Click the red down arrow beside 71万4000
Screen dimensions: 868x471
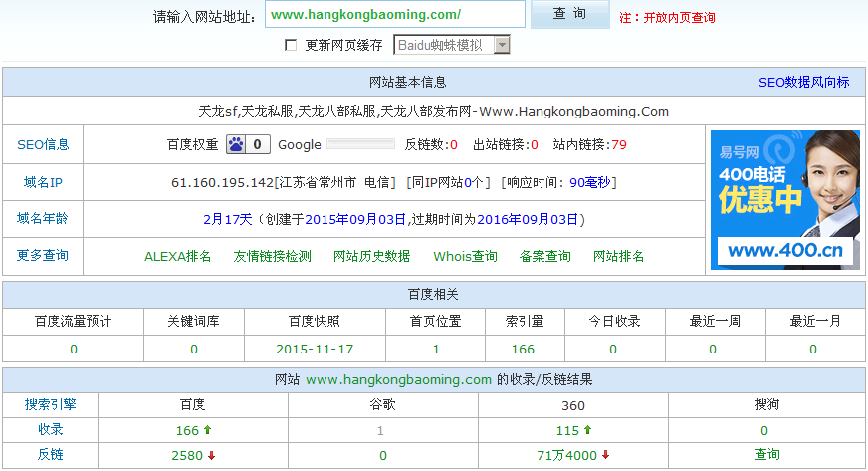click(x=605, y=455)
